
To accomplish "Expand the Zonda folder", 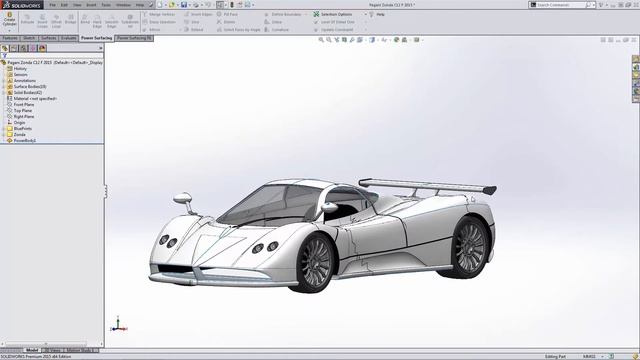I will [3, 135].
